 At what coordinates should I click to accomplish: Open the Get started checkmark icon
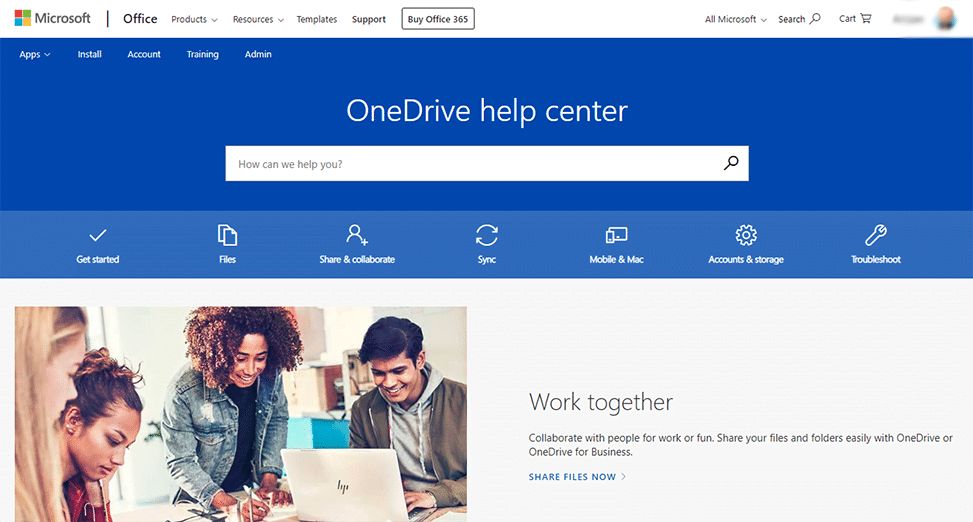97,236
